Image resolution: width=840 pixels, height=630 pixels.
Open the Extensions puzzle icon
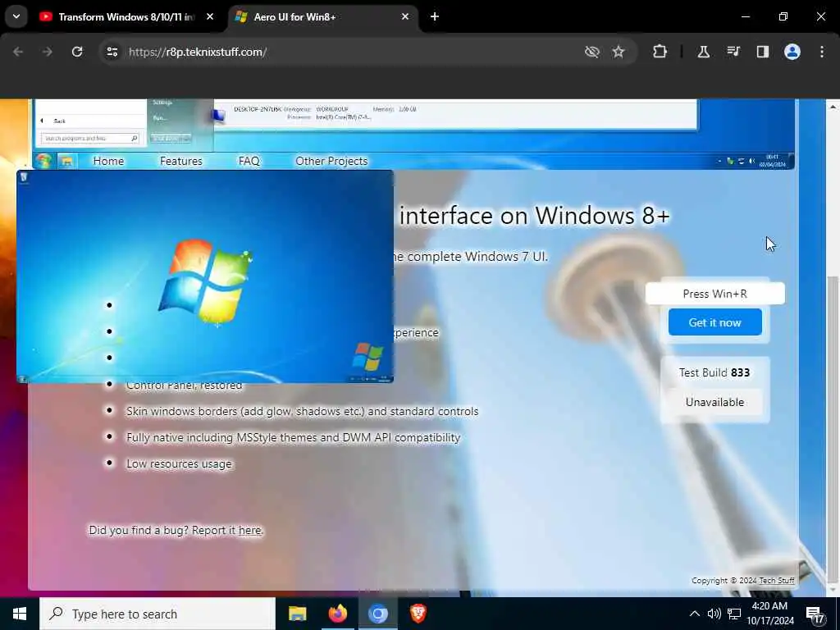[x=660, y=52]
